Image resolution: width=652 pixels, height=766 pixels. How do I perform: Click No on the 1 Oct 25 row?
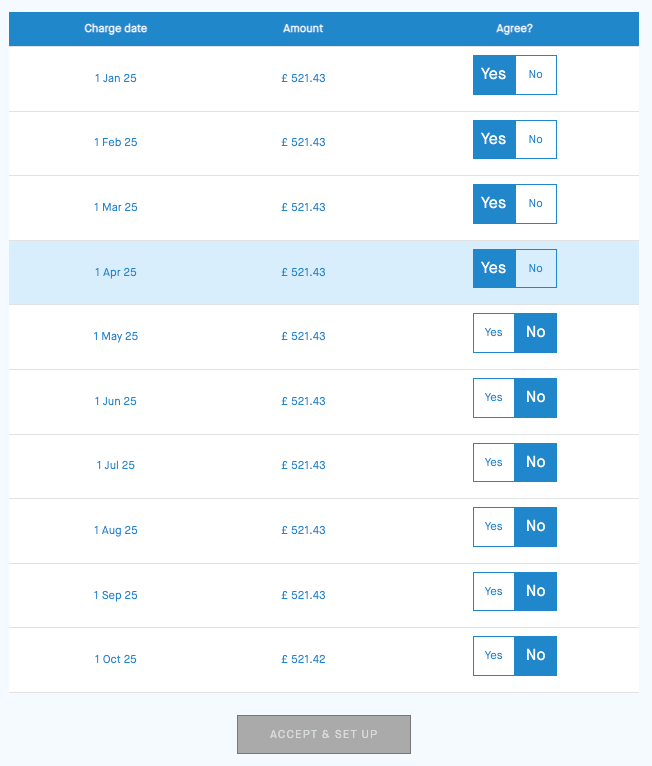click(536, 656)
